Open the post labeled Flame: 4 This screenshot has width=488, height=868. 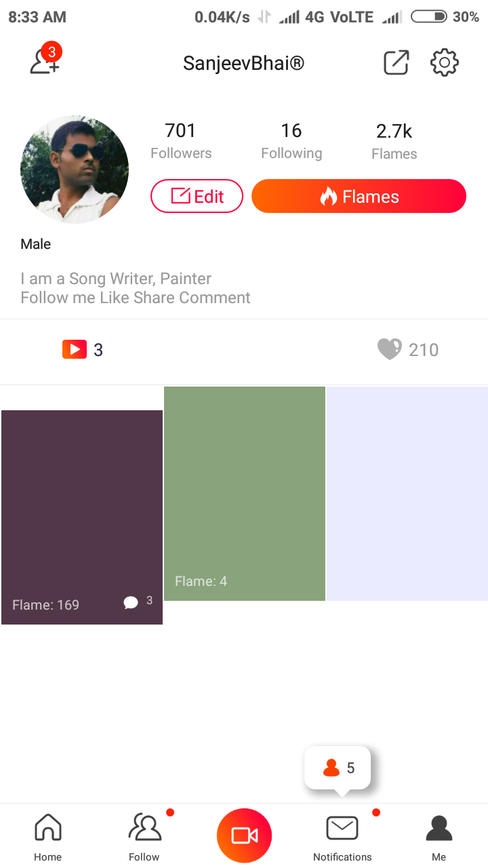click(x=244, y=493)
